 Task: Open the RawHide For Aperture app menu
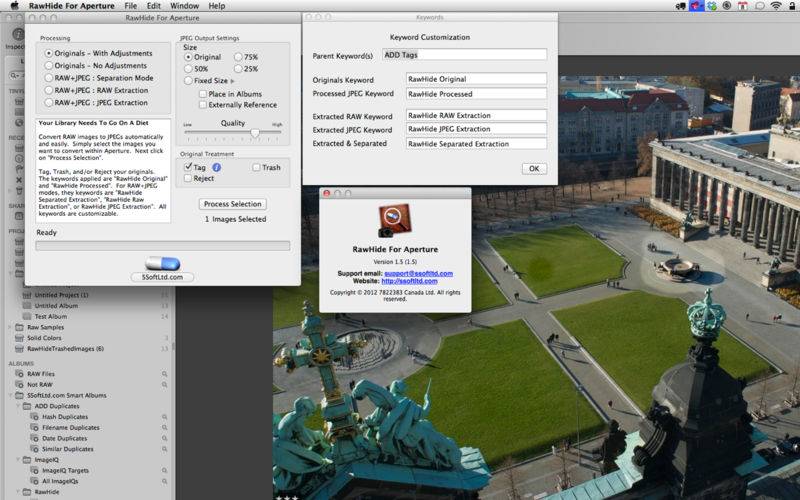click(71, 6)
